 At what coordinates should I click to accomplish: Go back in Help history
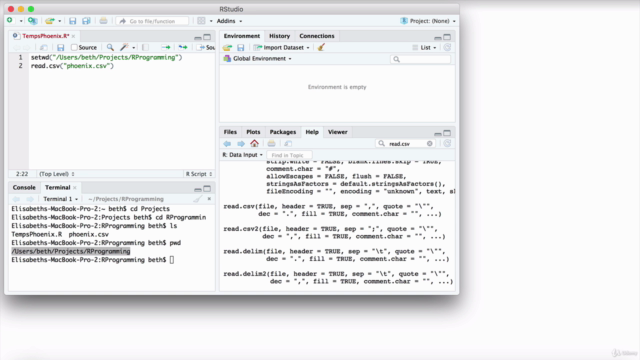[x=227, y=144]
